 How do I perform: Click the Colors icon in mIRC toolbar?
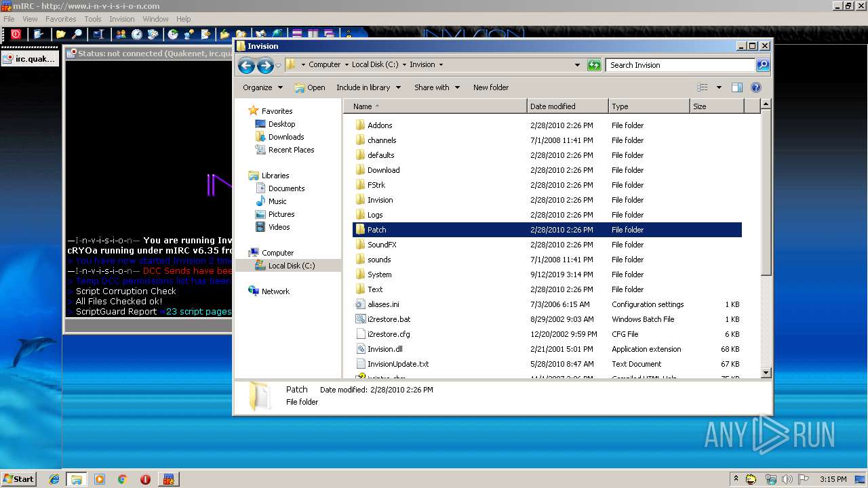tap(153, 34)
